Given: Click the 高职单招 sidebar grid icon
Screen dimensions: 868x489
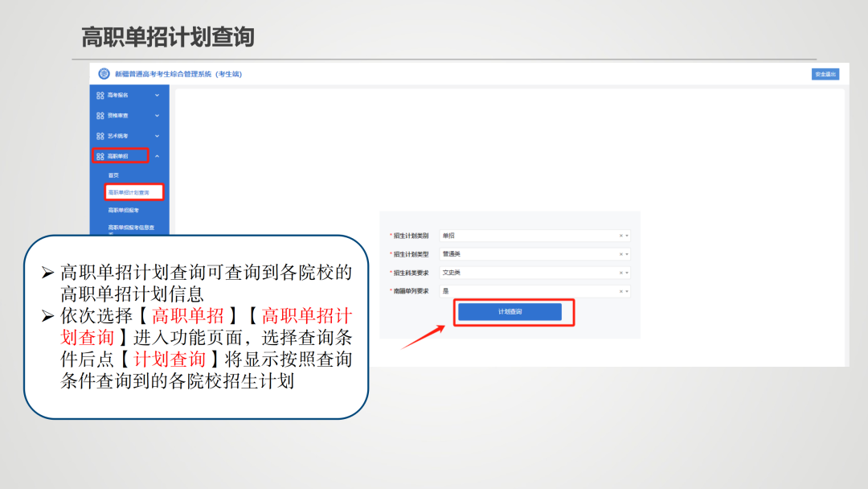Looking at the screenshot, I should pos(99,157).
